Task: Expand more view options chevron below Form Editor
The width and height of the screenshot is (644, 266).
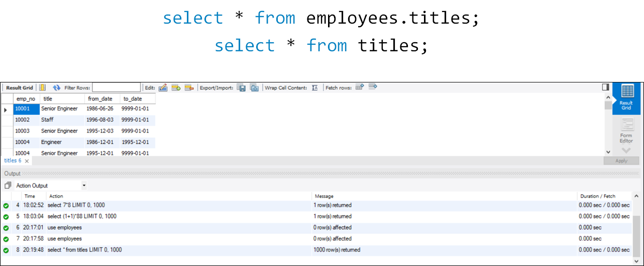Action: pyautogui.click(x=626, y=150)
